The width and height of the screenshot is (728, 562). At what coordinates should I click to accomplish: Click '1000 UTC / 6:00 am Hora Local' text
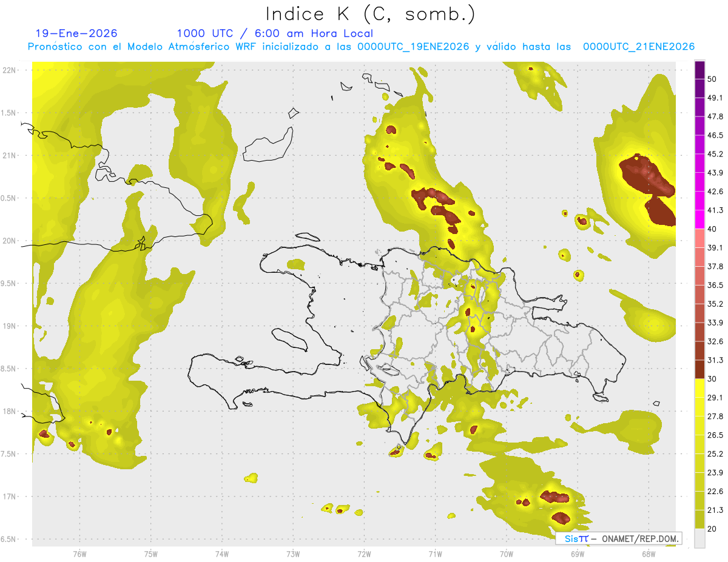(275, 33)
